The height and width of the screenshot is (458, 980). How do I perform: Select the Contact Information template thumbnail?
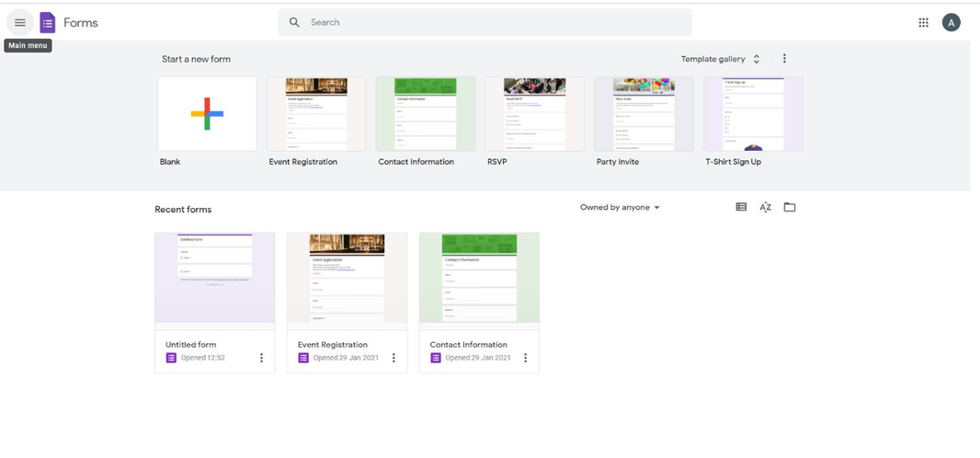[x=426, y=114]
